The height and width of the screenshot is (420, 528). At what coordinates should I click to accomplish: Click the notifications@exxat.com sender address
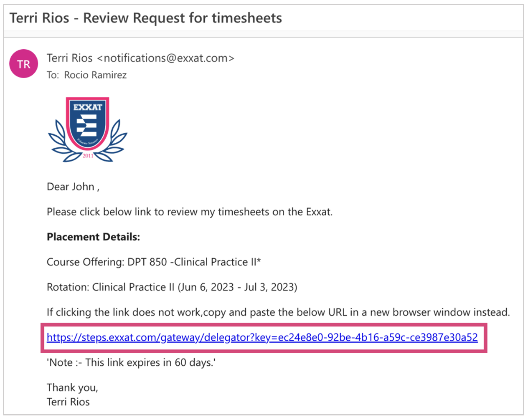[x=166, y=58]
